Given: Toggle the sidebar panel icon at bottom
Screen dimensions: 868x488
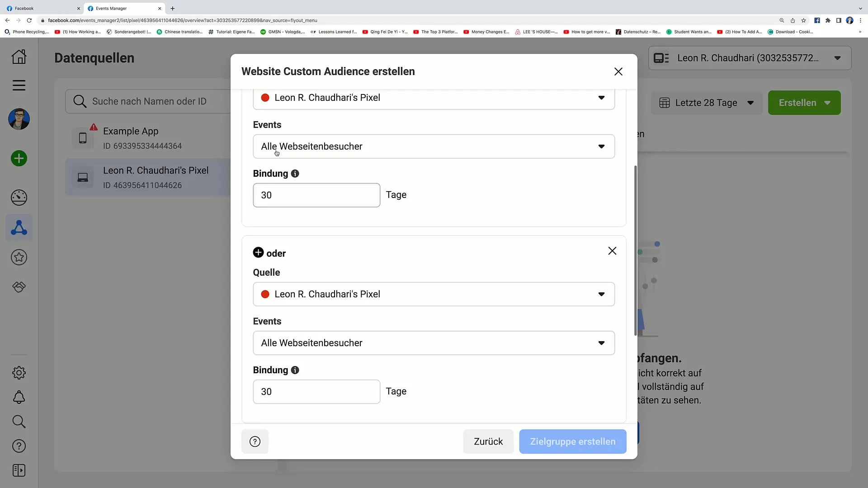Looking at the screenshot, I should pyautogui.click(x=19, y=470).
